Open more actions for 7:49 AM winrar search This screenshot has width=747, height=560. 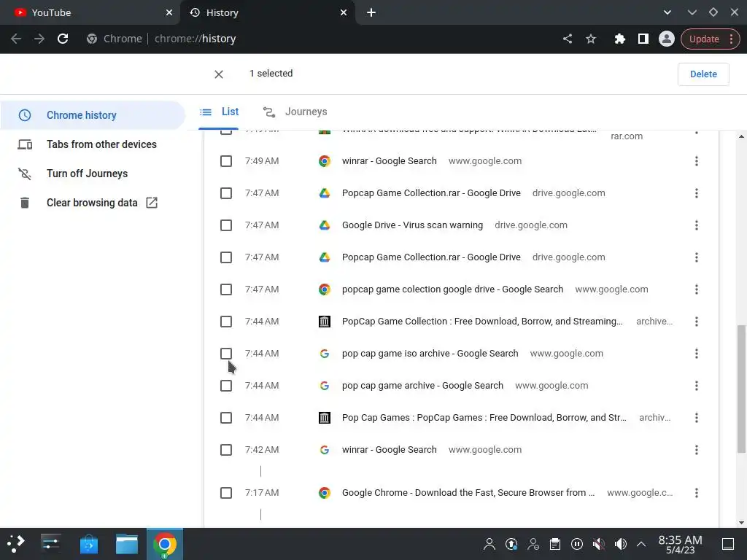pyautogui.click(x=697, y=161)
